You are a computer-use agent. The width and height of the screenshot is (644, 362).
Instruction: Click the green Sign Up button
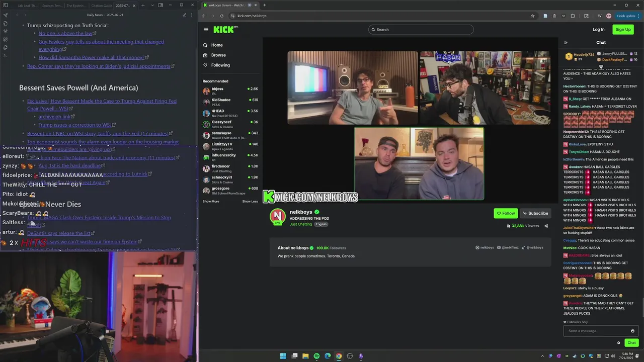(x=623, y=29)
